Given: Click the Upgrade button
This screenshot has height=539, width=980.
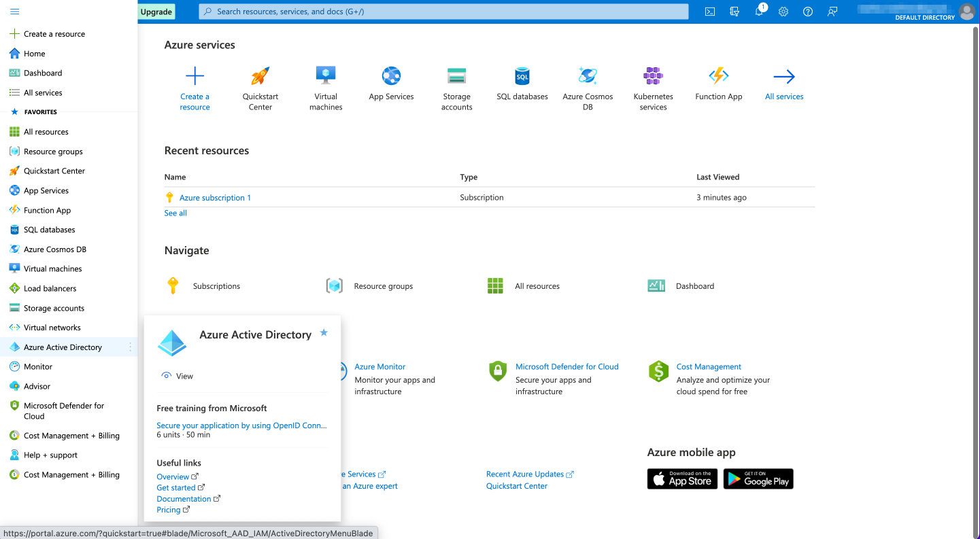Looking at the screenshot, I should tap(156, 12).
